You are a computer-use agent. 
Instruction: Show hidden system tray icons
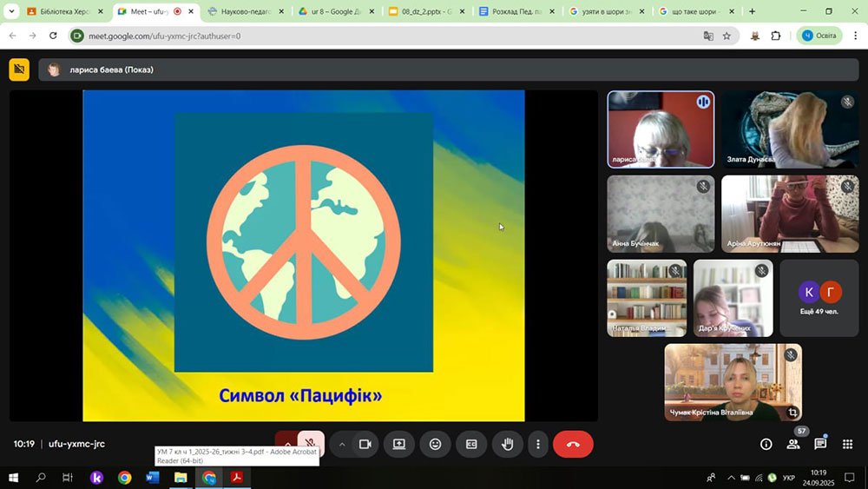731,478
